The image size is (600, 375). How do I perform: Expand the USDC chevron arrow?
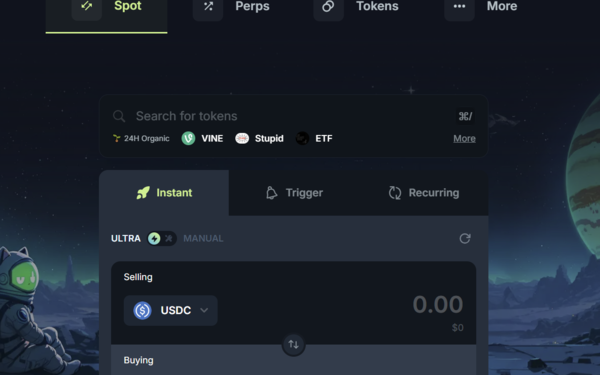pos(204,310)
